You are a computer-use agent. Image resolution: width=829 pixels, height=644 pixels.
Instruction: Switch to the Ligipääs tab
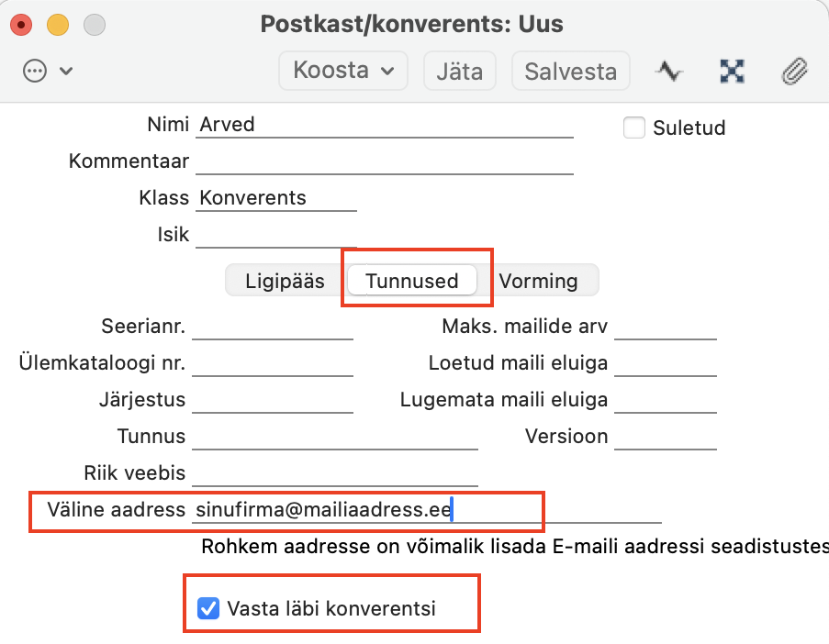pyautogui.click(x=285, y=281)
